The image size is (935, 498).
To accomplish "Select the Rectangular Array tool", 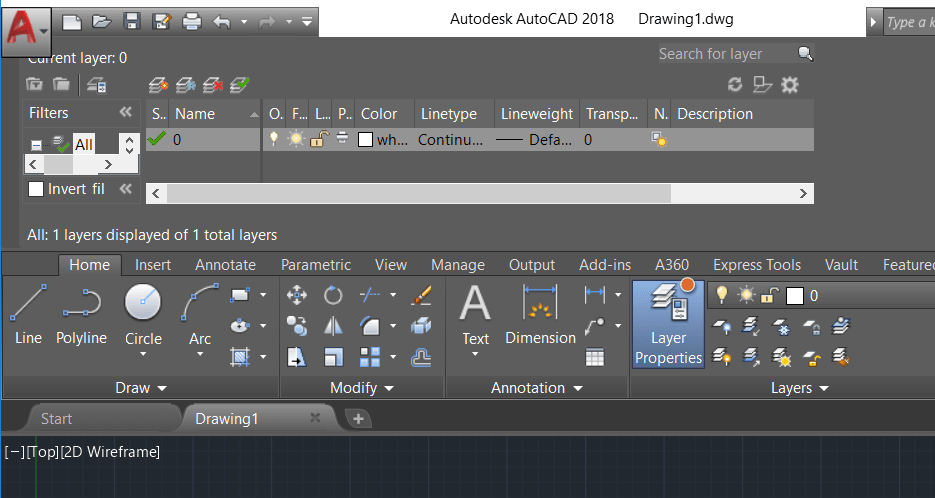I will (370, 357).
